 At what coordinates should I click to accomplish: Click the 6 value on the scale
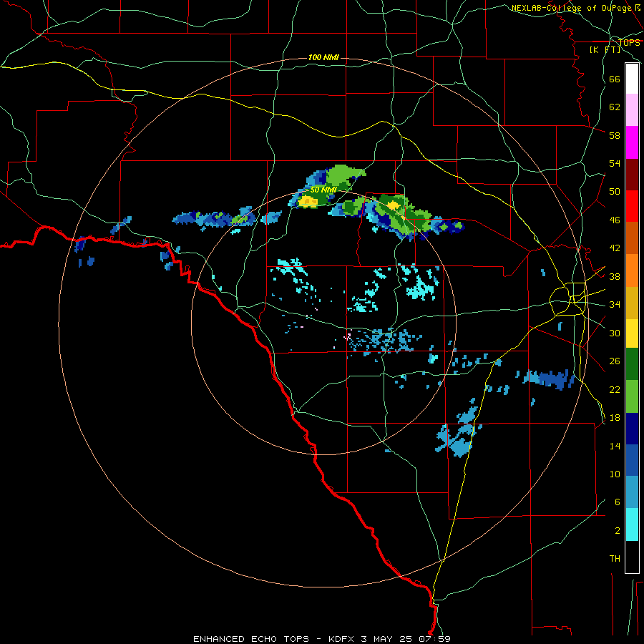click(618, 502)
